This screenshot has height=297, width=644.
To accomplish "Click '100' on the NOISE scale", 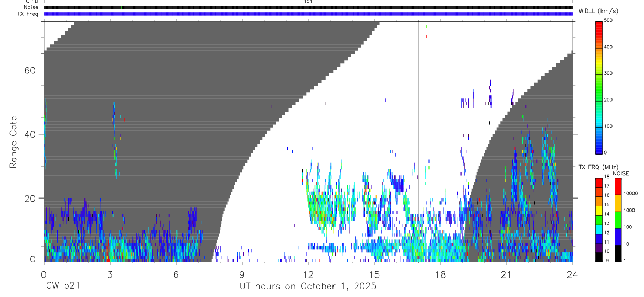I will pyautogui.click(x=627, y=227).
